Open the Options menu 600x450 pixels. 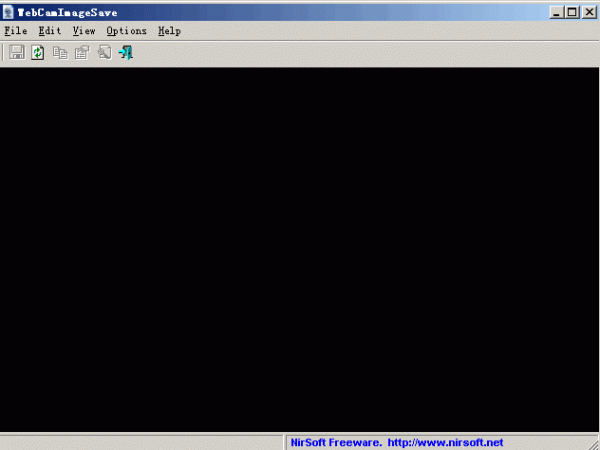coord(127,31)
